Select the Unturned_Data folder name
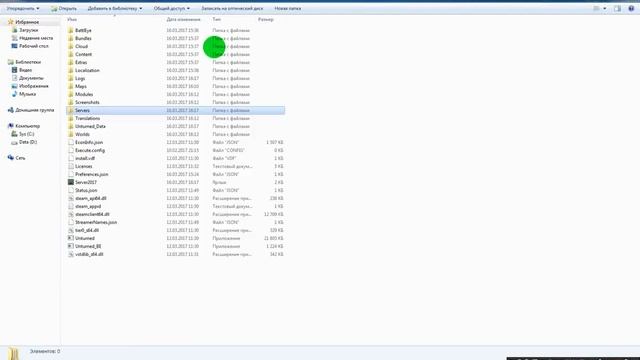640x360 pixels. point(90,126)
